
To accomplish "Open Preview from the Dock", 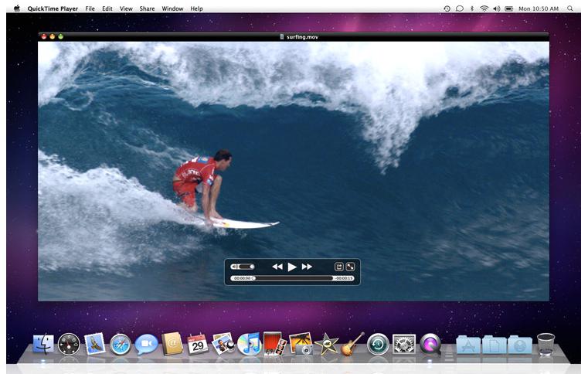I will tap(223, 343).
